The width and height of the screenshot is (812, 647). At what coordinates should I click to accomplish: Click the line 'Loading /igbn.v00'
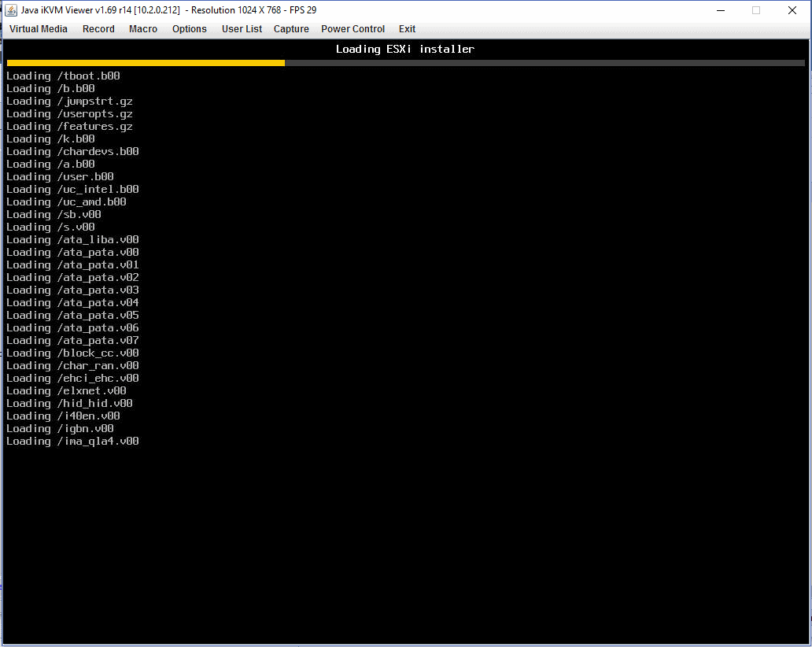(x=60, y=429)
